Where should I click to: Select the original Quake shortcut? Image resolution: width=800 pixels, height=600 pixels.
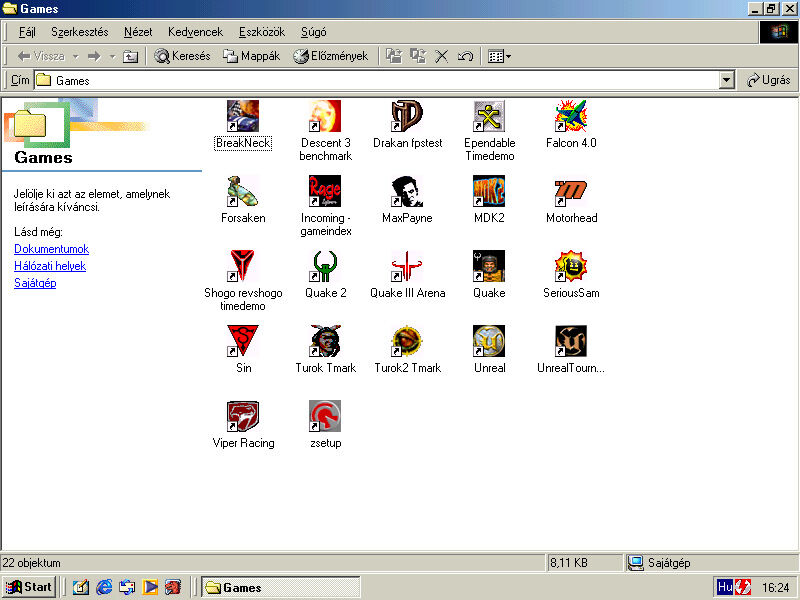point(489,266)
